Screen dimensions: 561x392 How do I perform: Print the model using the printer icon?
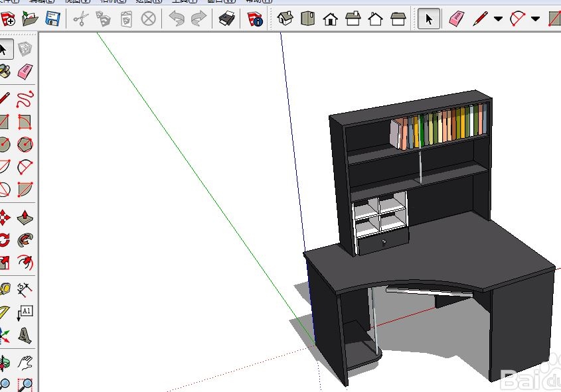(227, 19)
